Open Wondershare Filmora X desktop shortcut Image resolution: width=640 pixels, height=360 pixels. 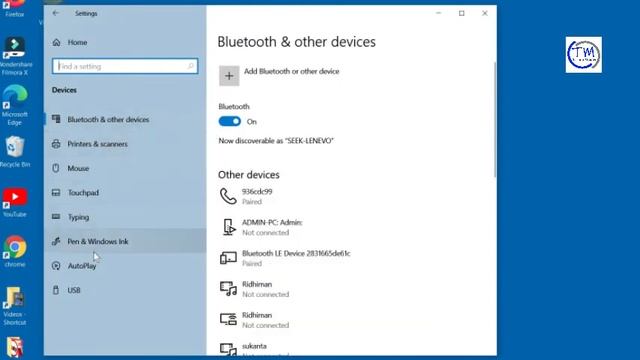coord(15,56)
